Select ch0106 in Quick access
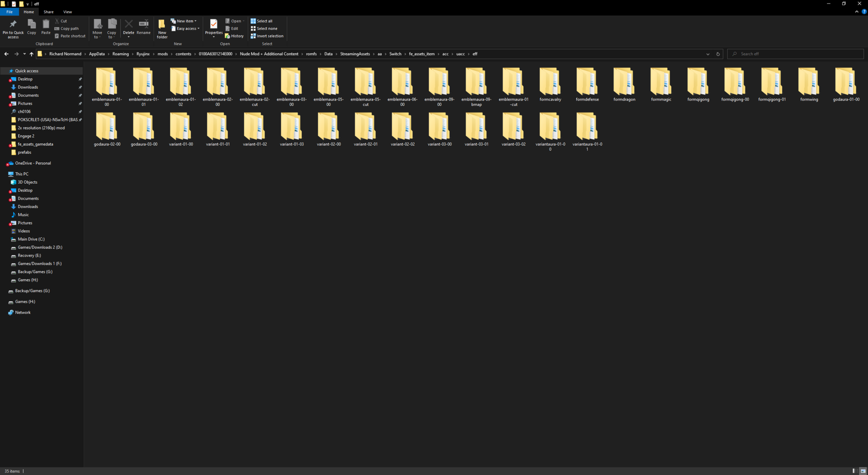The width and height of the screenshot is (868, 475). [24, 112]
